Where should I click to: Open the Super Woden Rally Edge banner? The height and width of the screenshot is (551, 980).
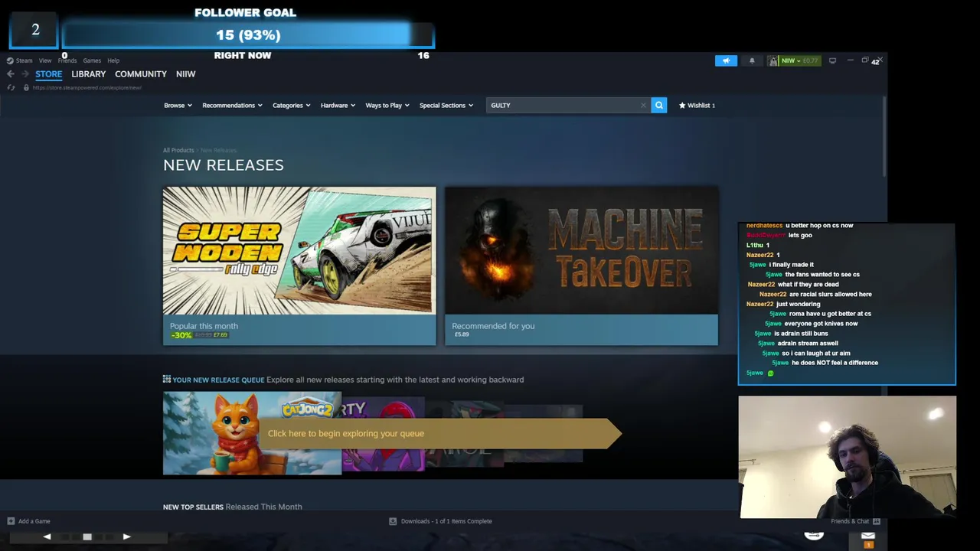(299, 250)
